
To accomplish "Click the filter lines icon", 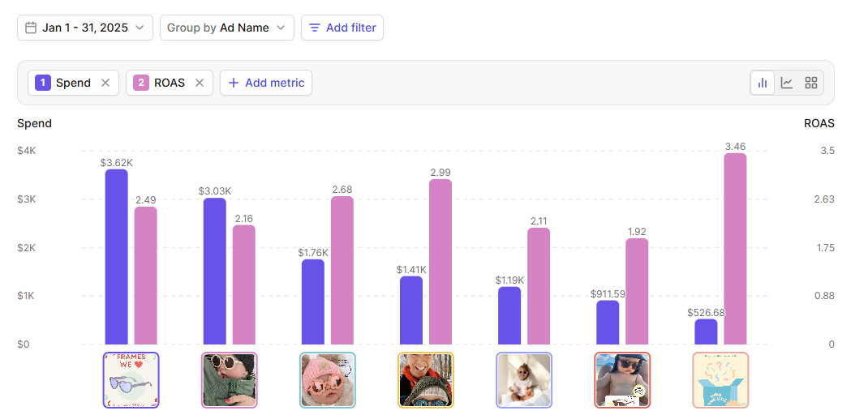I will pos(315,28).
